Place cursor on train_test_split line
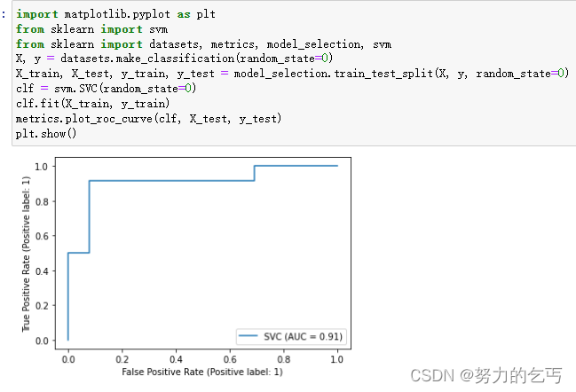Screen dimensions: 576x392 tap(292, 74)
